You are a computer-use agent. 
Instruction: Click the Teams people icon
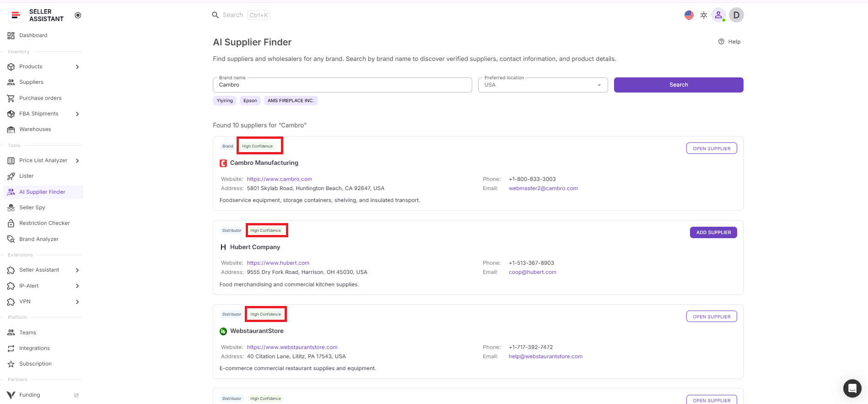(11, 333)
